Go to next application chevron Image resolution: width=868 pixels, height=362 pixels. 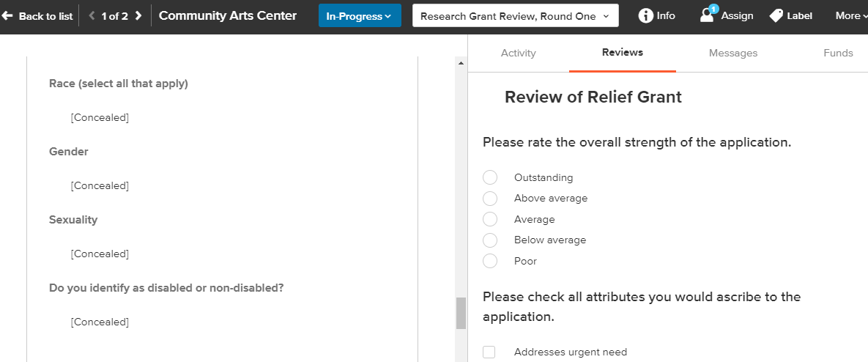click(138, 16)
